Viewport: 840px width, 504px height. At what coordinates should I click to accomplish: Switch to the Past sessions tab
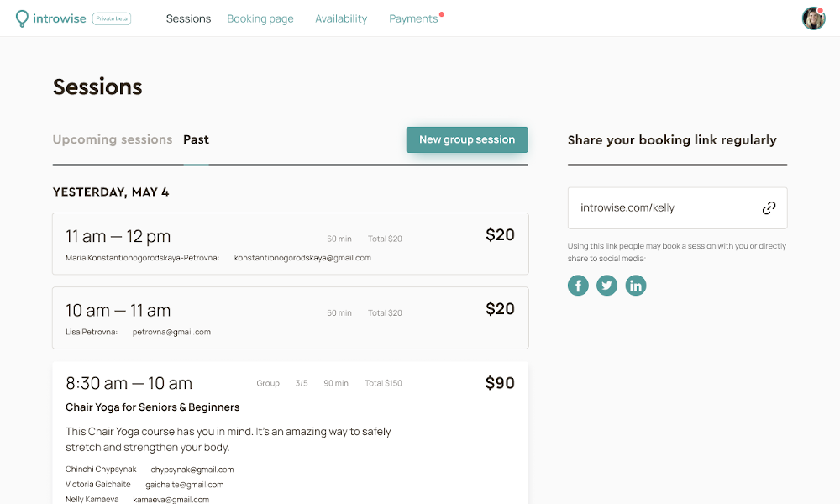pyautogui.click(x=196, y=139)
